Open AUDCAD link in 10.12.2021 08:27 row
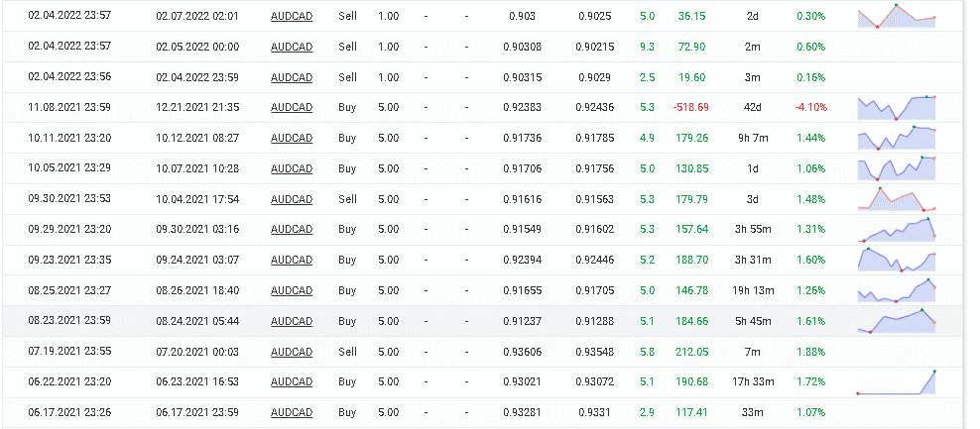 point(292,138)
